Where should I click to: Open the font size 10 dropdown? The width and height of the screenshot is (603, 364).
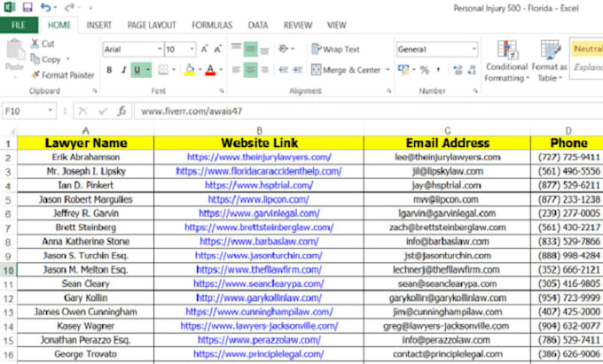pyautogui.click(x=192, y=49)
